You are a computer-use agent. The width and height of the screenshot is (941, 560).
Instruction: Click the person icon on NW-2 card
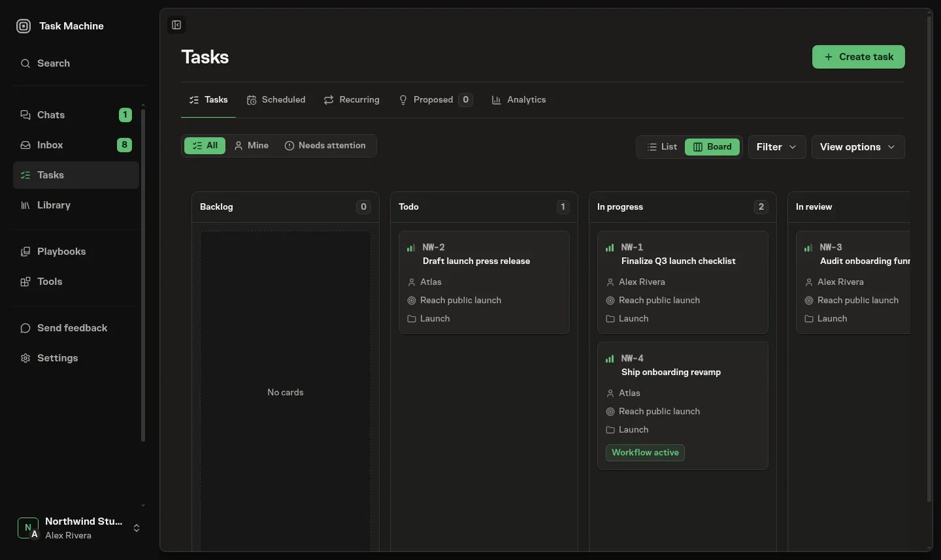pyautogui.click(x=412, y=282)
